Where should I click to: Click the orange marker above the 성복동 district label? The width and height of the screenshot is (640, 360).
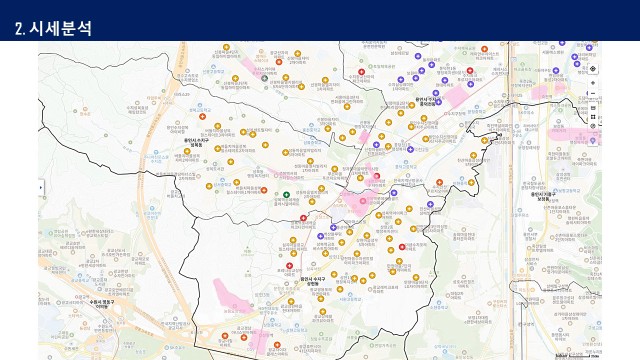pos(202,117)
